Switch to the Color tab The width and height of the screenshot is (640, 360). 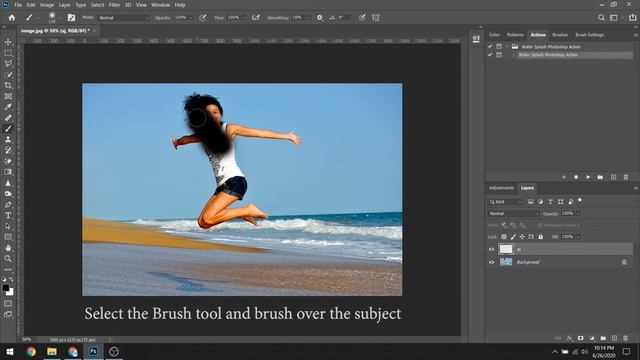(x=494, y=35)
